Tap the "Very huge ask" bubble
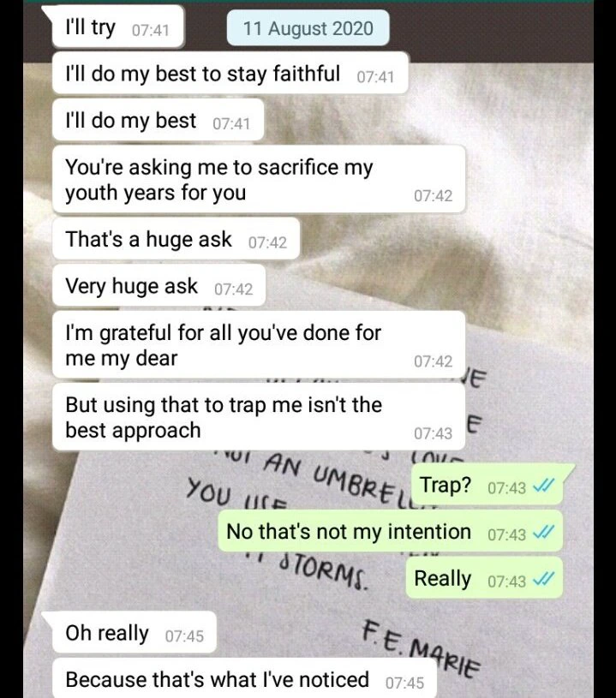 pyautogui.click(x=159, y=286)
